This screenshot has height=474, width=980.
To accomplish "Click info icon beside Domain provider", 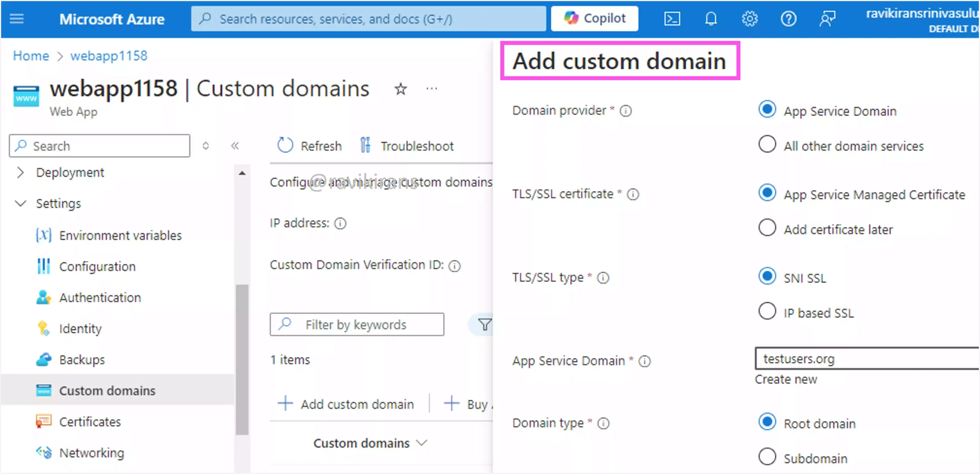I will click(x=626, y=111).
